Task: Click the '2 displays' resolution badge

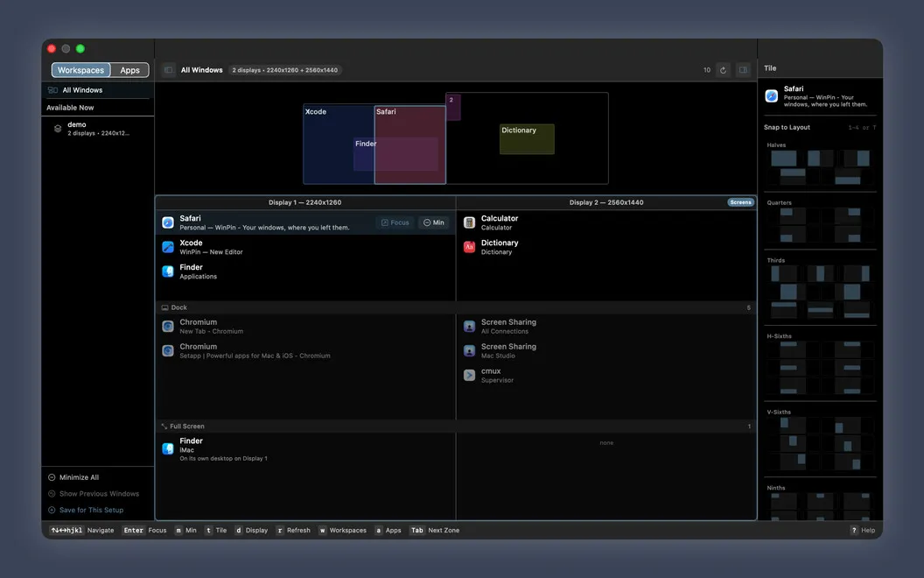Action: click(x=285, y=70)
